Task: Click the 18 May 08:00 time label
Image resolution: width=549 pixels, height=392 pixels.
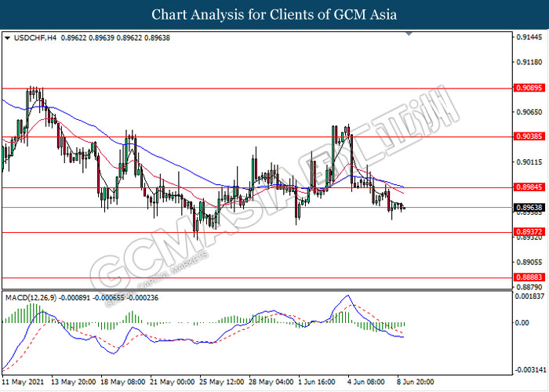Action: tap(122, 382)
